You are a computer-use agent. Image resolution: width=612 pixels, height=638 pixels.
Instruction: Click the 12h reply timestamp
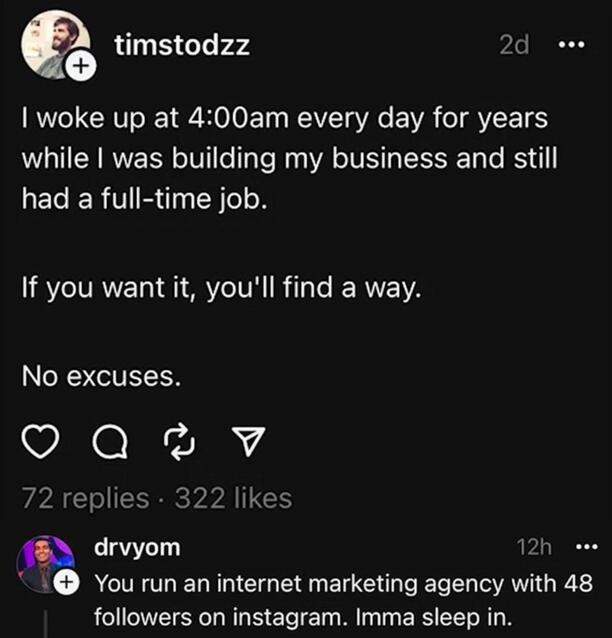(x=534, y=548)
